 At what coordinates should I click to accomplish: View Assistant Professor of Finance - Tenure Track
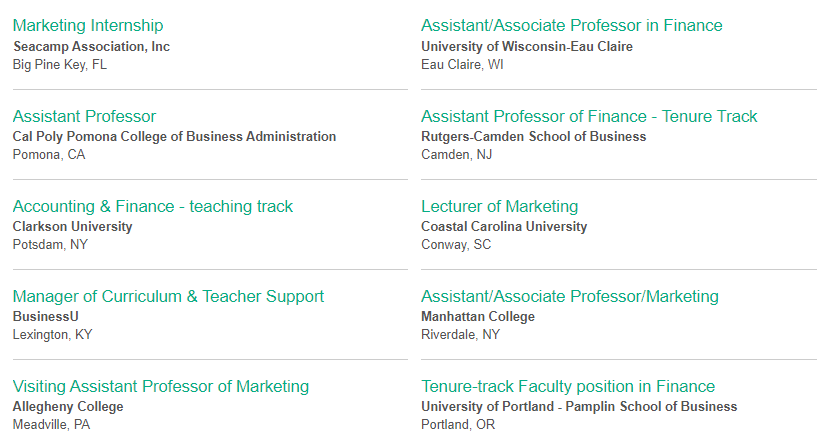pos(589,116)
